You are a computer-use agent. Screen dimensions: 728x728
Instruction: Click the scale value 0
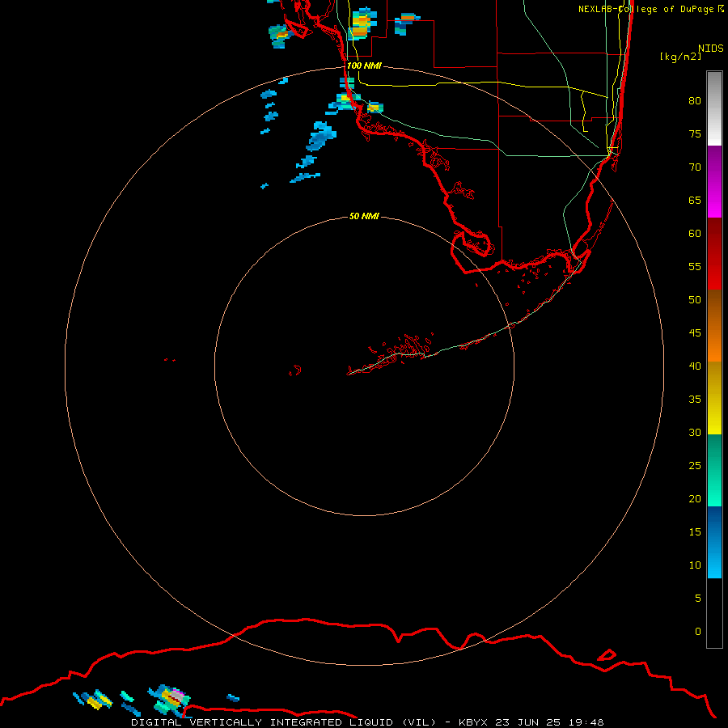click(x=698, y=632)
